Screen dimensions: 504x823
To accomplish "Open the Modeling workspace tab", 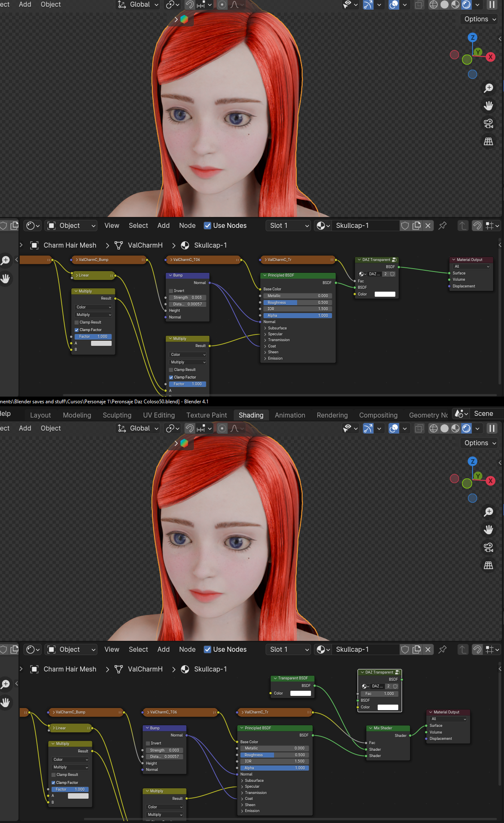I will coord(77,415).
